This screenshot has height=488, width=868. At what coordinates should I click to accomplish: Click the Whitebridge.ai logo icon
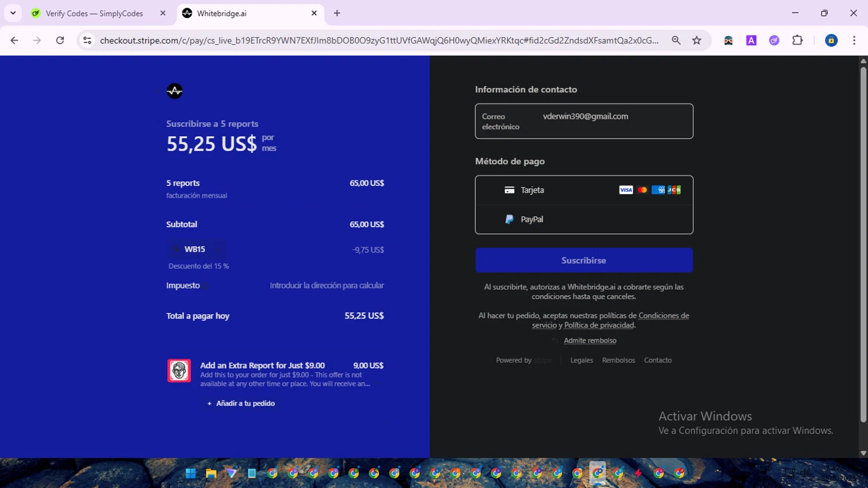tap(175, 91)
